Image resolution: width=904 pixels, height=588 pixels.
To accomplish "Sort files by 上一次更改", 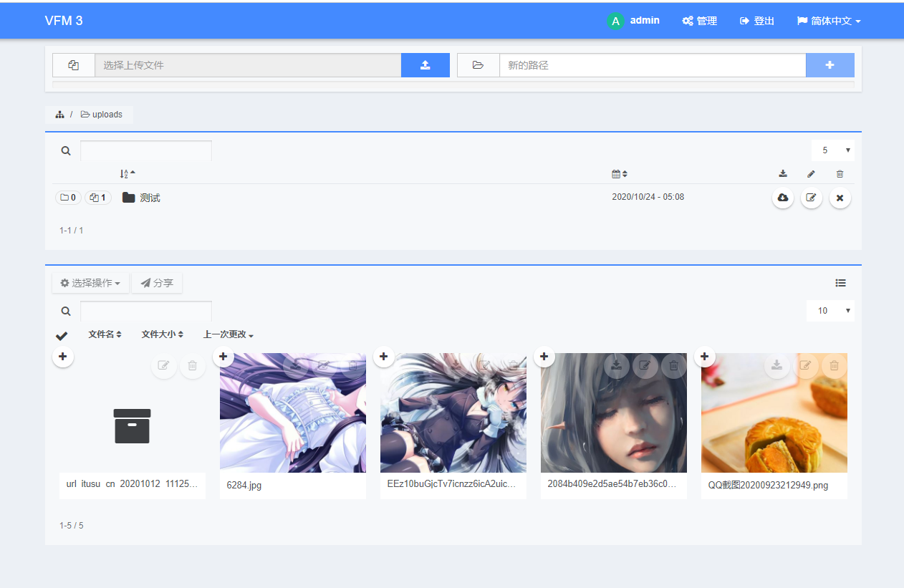I will tap(229, 334).
